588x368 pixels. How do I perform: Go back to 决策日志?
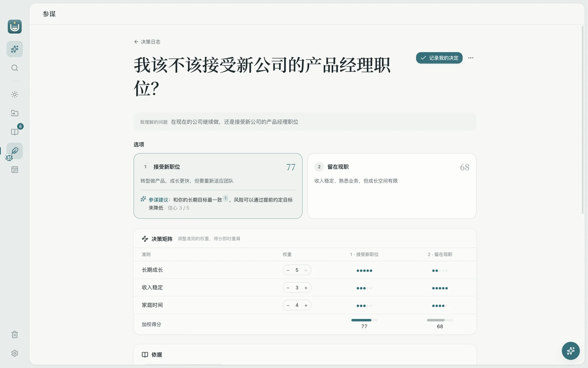[x=147, y=42]
